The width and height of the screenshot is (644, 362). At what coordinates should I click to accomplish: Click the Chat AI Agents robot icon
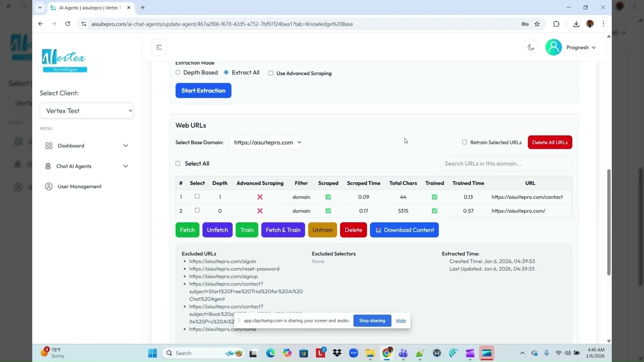[48, 166]
